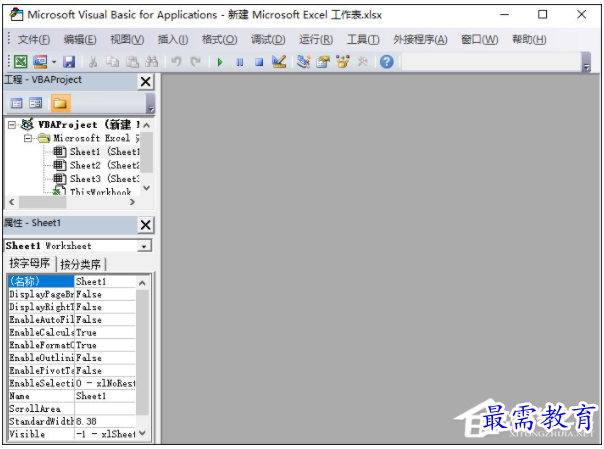This screenshot has height=449, width=604.
Task: Click the Paste clipboard icon
Action: (132, 62)
